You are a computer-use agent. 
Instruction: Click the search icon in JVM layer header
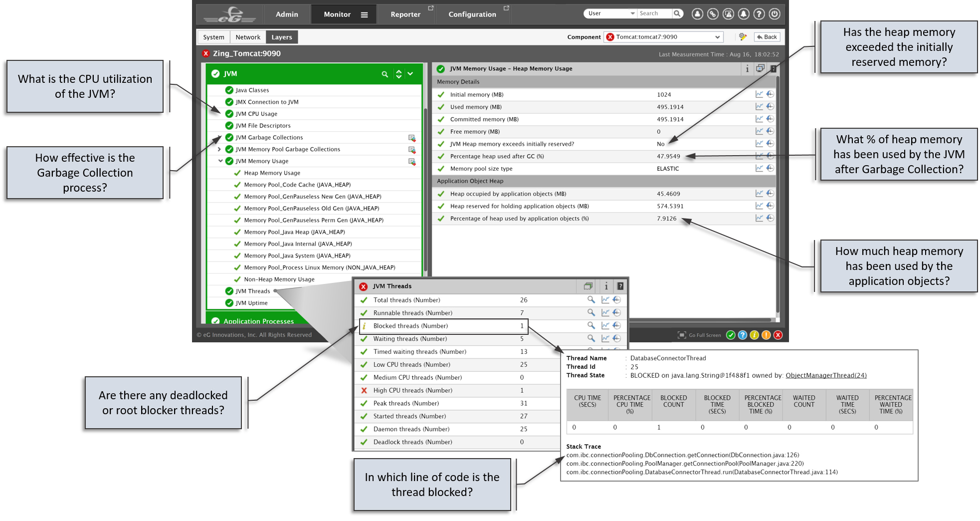coord(385,74)
